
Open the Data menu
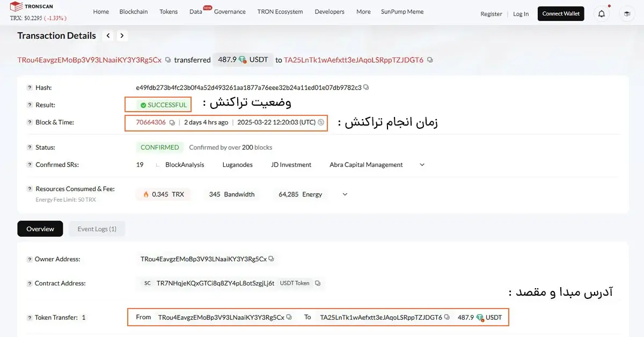pyautogui.click(x=196, y=12)
